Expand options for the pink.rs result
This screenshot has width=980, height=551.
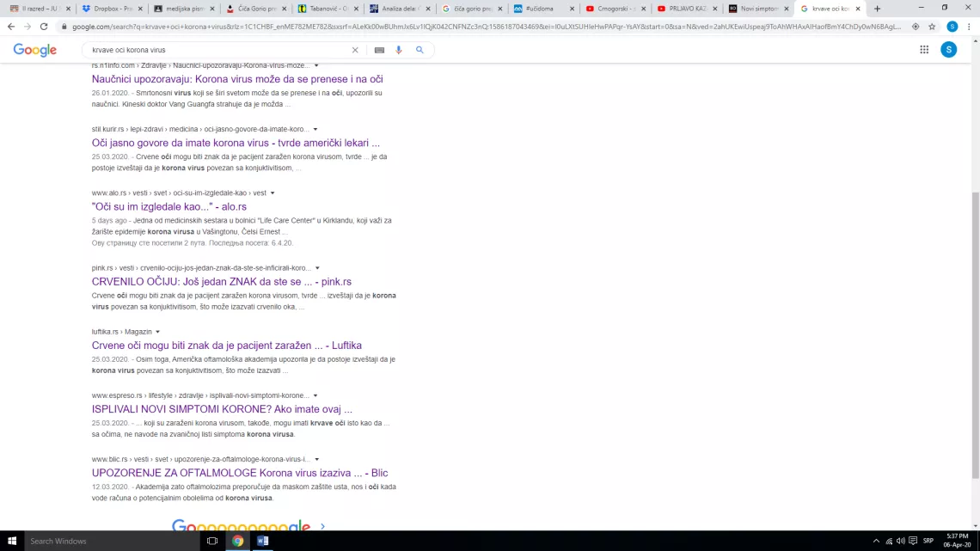[317, 268]
